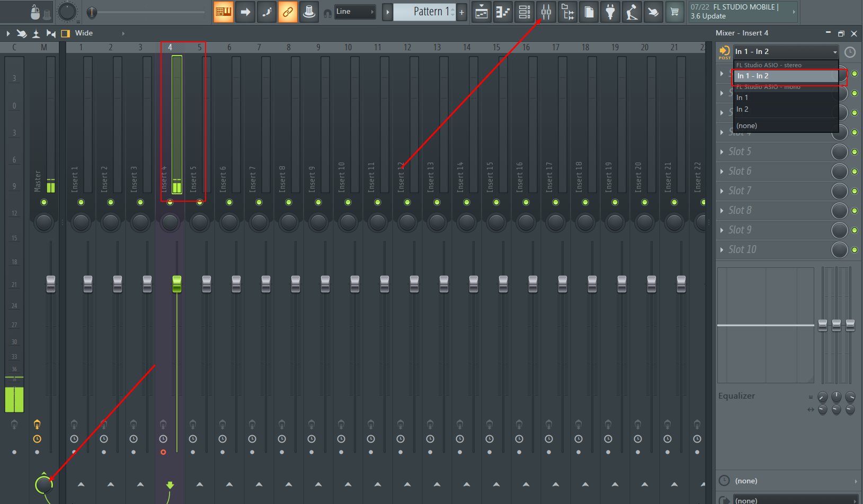863x504 pixels.
Task: Click Insert 4 volume fader
Action: 177,284
